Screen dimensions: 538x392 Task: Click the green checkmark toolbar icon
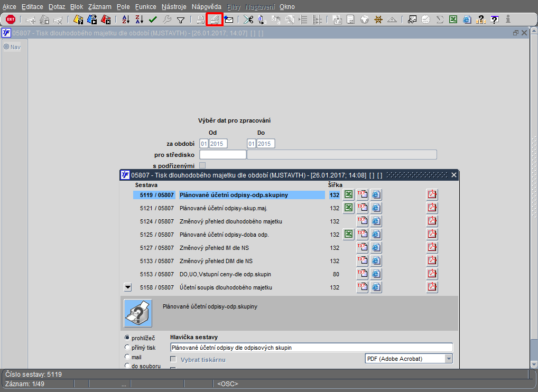point(153,20)
